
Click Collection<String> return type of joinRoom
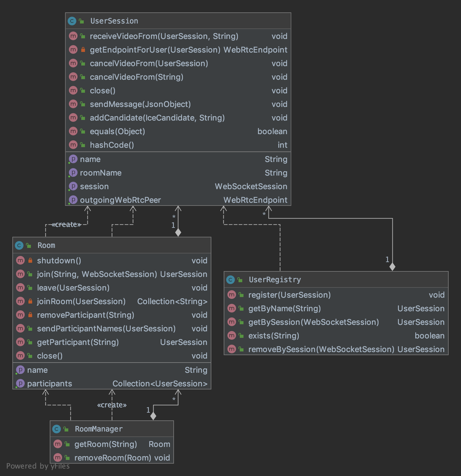tap(172, 301)
